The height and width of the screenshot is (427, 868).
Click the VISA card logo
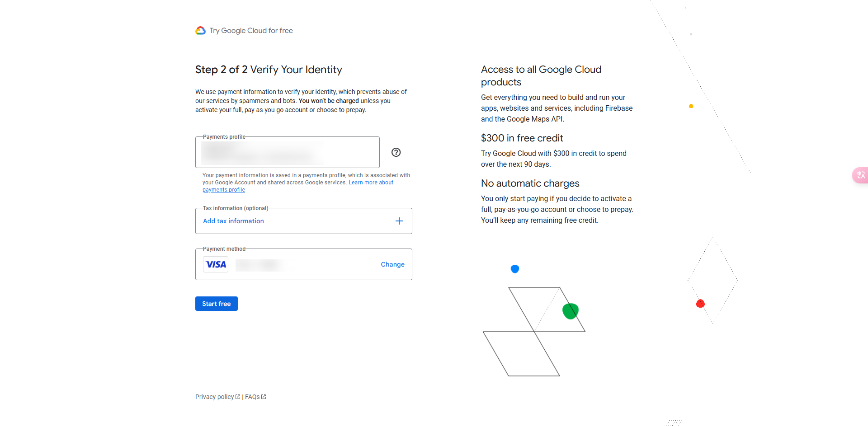pyautogui.click(x=216, y=264)
